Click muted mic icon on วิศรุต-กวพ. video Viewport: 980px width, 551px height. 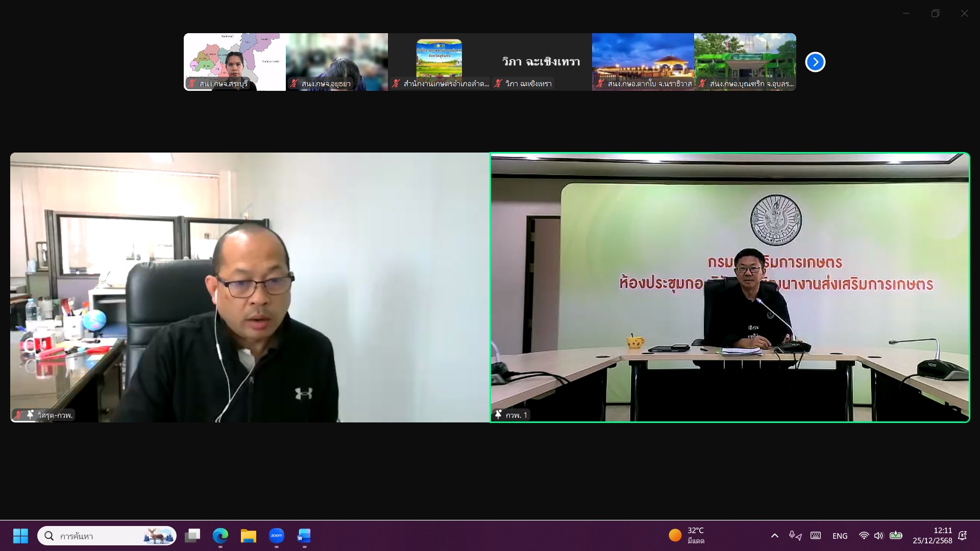tap(19, 415)
